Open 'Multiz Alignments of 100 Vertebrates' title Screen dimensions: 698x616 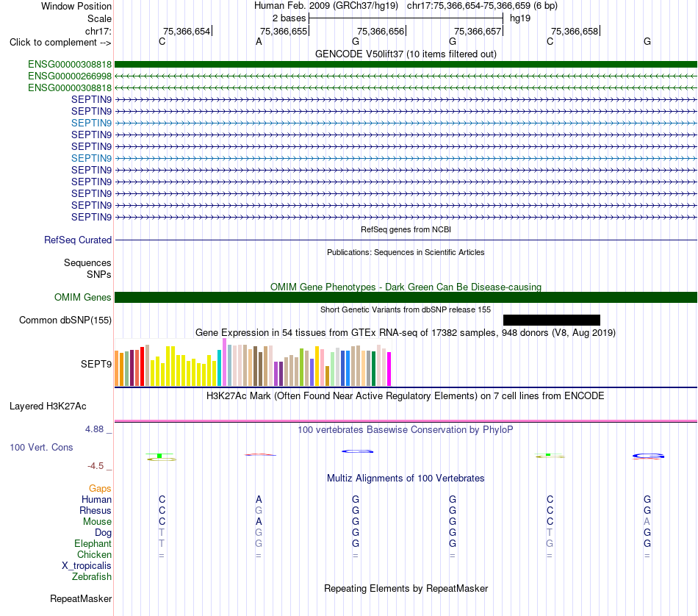pos(406,479)
